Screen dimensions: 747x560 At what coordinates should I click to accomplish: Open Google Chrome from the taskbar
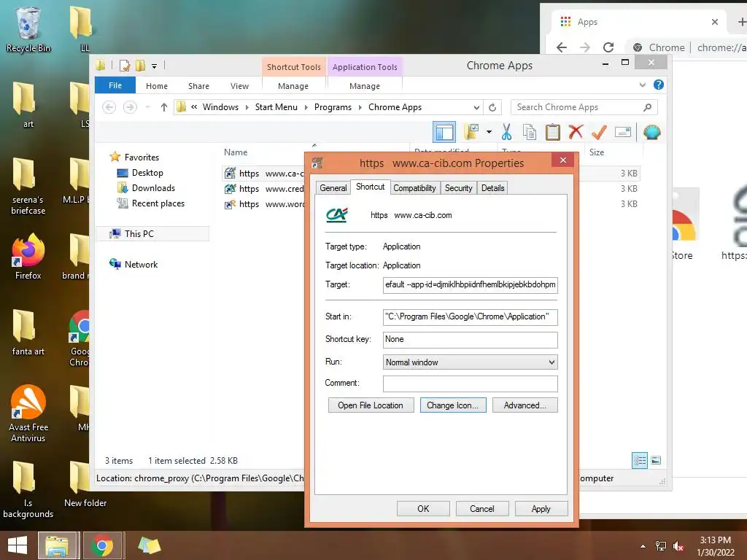click(102, 545)
